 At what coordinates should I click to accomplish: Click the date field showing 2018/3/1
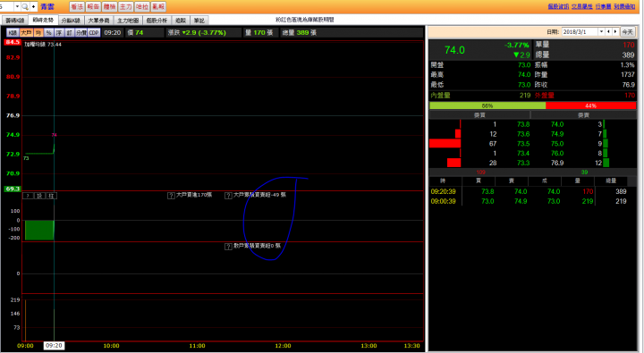[x=580, y=31]
